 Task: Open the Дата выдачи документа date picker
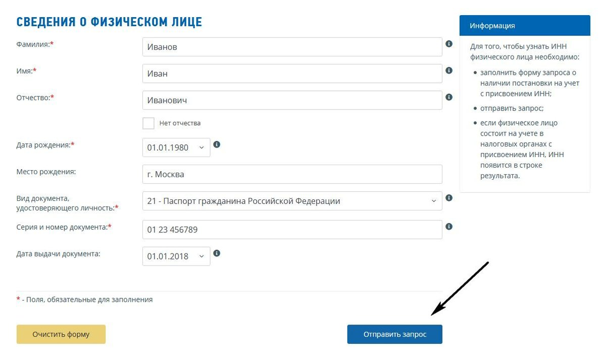coord(176,256)
